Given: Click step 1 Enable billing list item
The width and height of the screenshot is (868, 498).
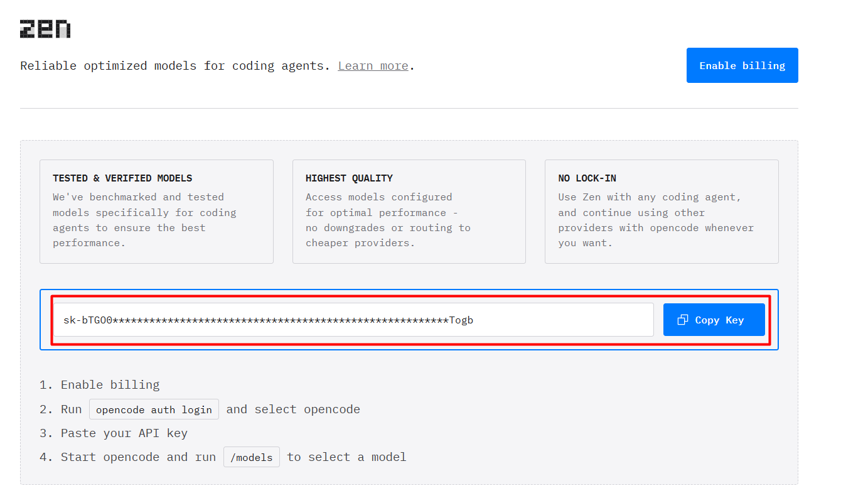Looking at the screenshot, I should [110, 385].
